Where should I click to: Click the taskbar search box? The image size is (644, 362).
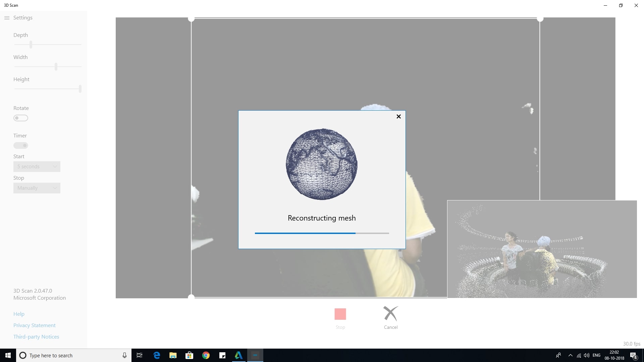pyautogui.click(x=74, y=355)
